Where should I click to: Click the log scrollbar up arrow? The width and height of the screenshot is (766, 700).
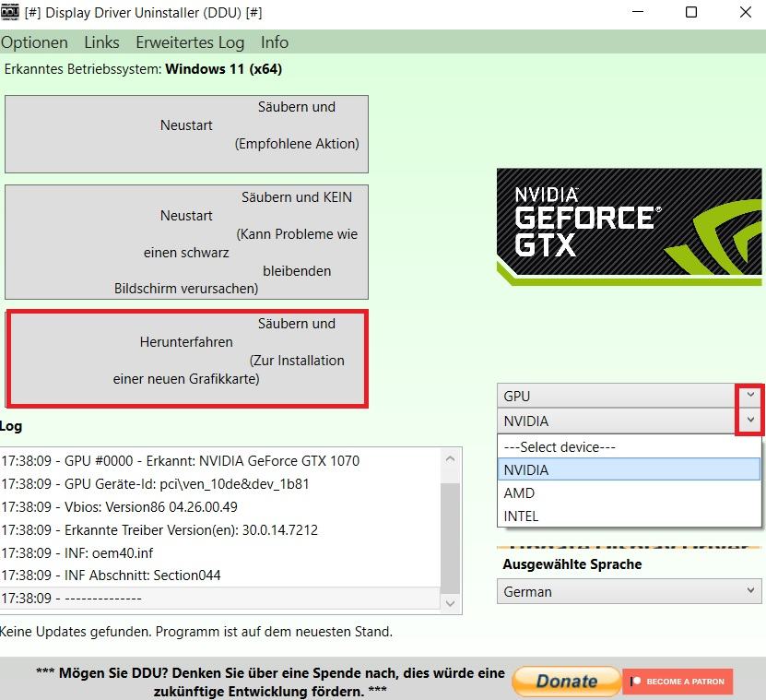451,459
